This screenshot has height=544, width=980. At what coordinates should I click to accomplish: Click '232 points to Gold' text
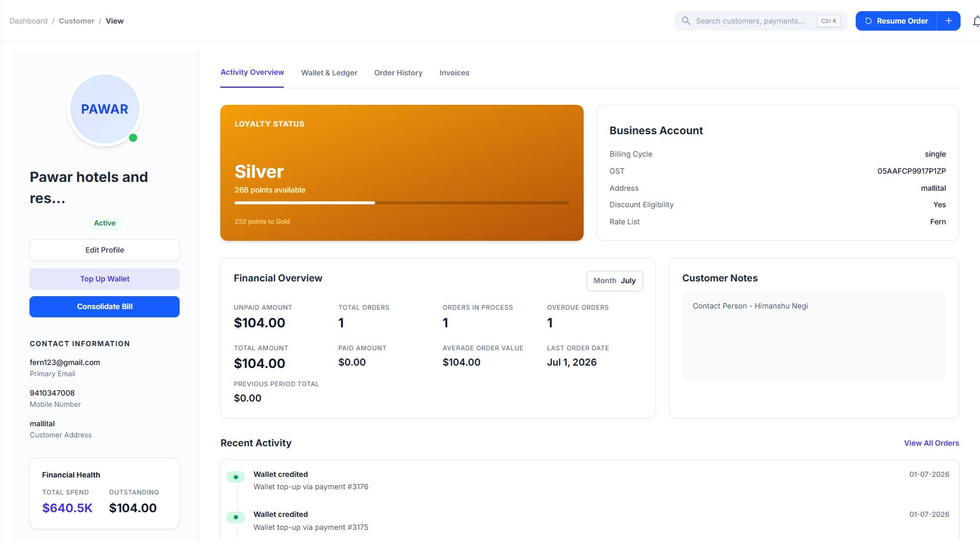coord(262,221)
